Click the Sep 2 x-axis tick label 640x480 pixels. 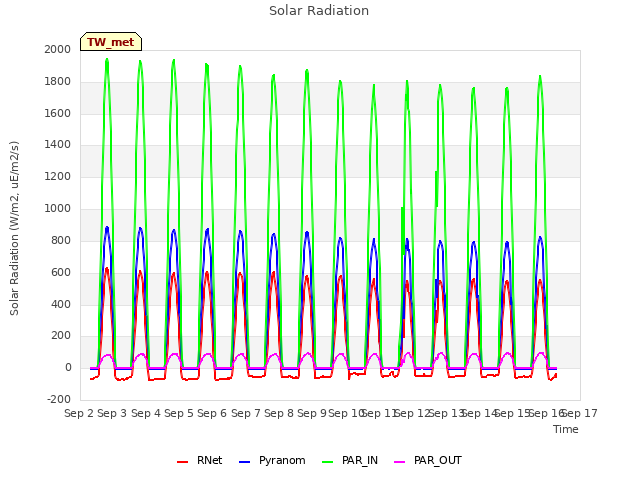click(79, 413)
